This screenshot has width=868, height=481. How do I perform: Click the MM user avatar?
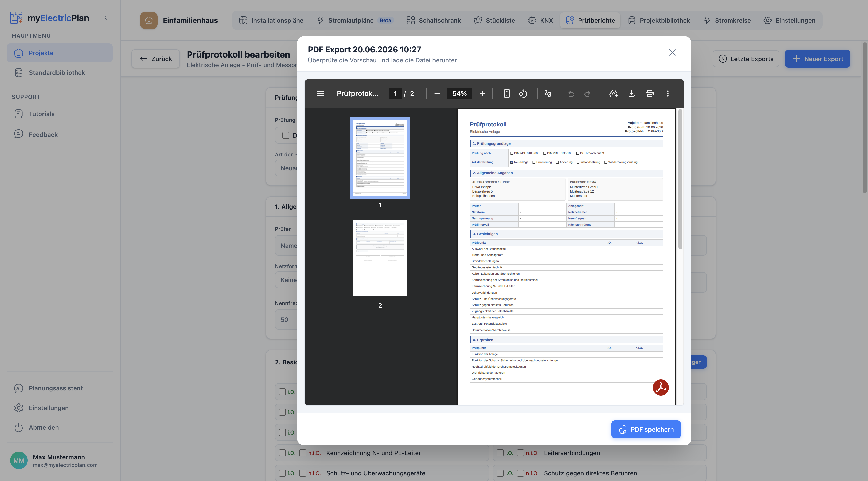coord(19,460)
